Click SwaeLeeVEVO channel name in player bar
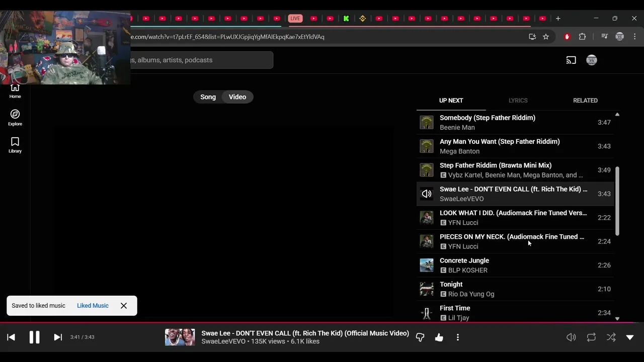The width and height of the screenshot is (644, 362). [223, 341]
